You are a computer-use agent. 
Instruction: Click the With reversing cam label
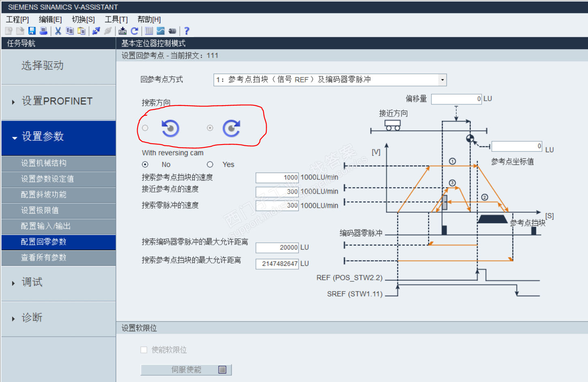173,153
